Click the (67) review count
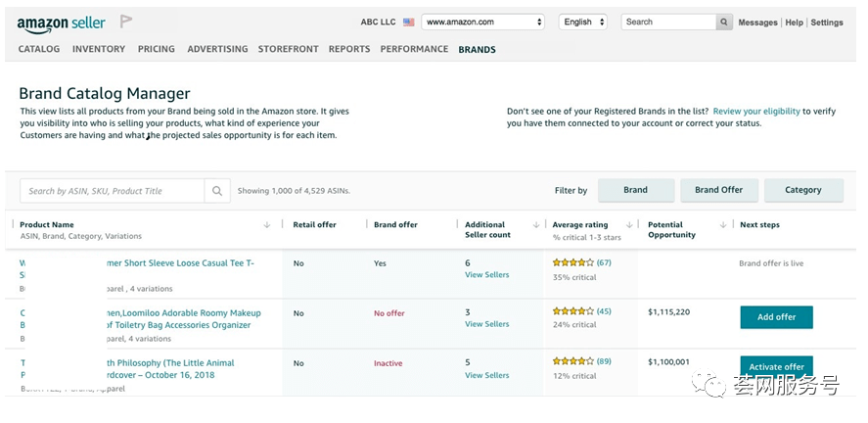Screen dimensions: 868x423 pos(604,263)
